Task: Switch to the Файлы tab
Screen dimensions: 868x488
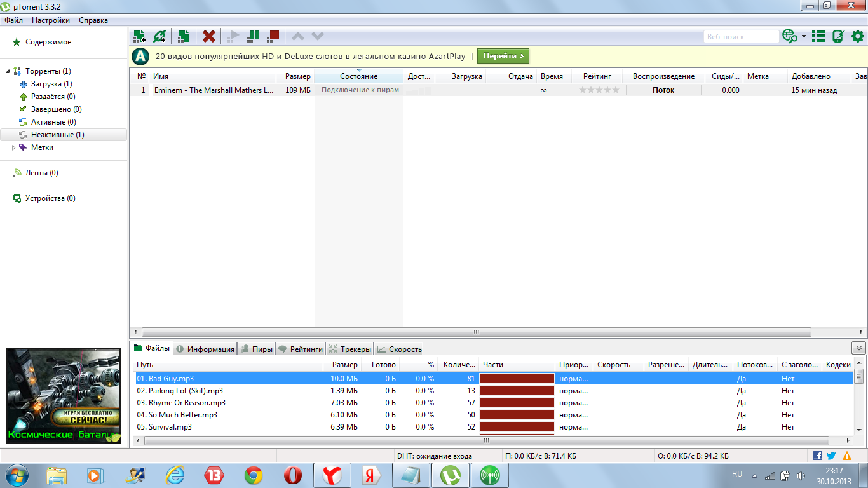Action: [152, 348]
